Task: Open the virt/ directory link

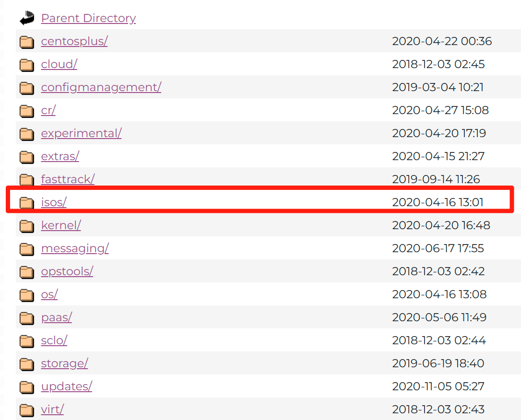Action: [52, 410]
